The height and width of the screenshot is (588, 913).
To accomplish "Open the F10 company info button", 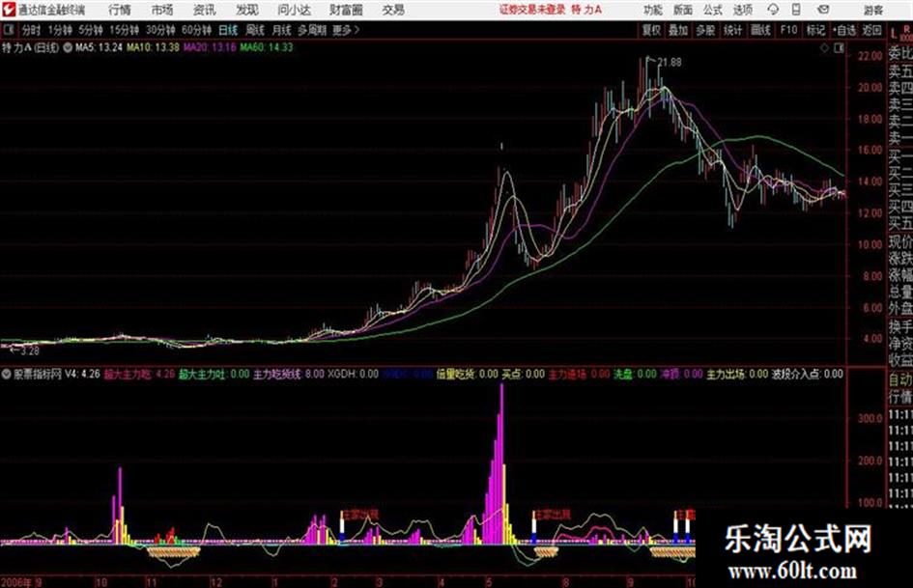I will tap(788, 30).
